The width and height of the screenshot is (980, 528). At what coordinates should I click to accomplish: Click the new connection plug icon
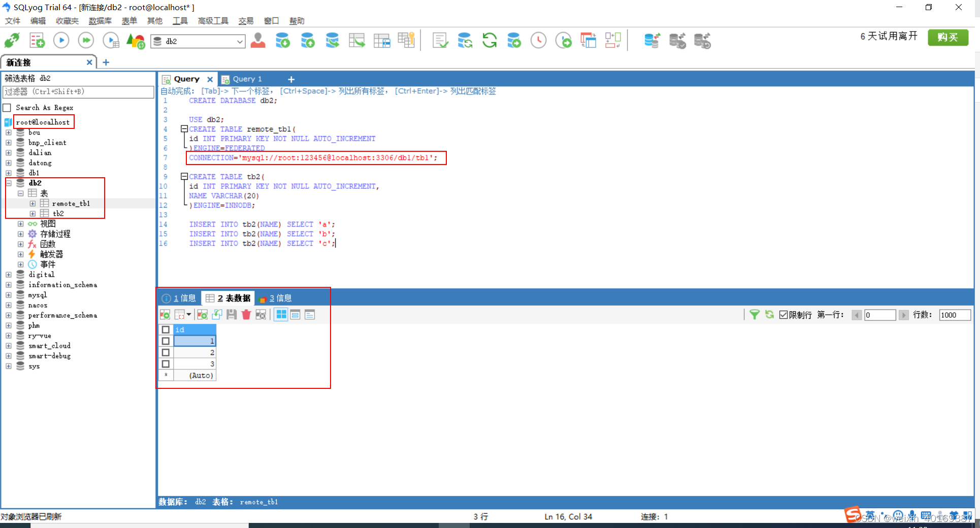(12, 40)
